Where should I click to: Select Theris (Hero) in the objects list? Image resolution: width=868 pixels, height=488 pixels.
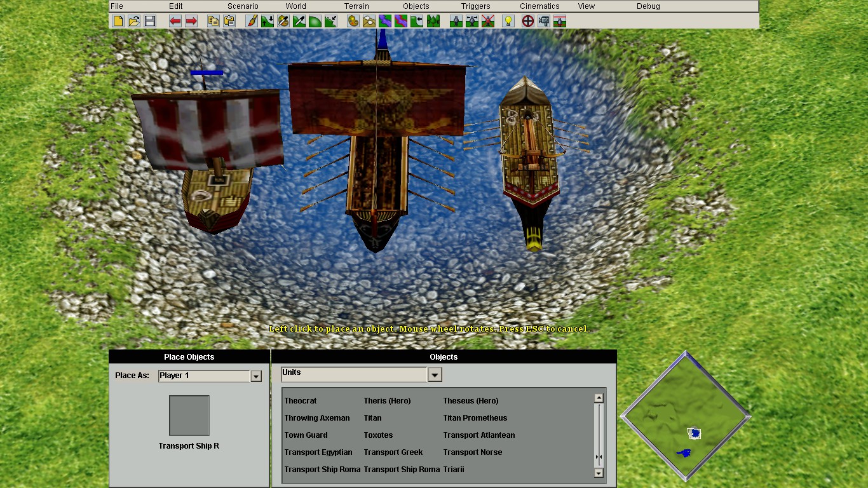(388, 401)
